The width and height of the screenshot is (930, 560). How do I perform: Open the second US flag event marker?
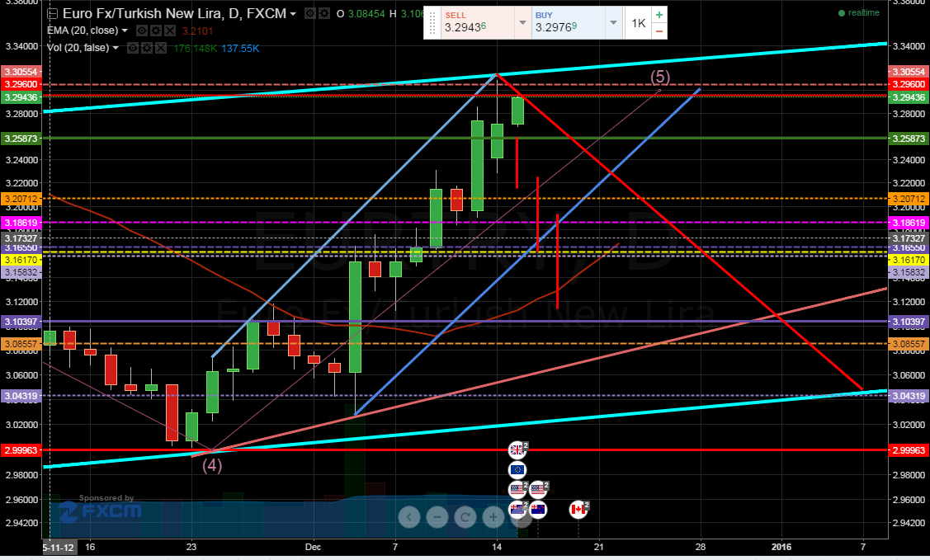click(x=538, y=490)
